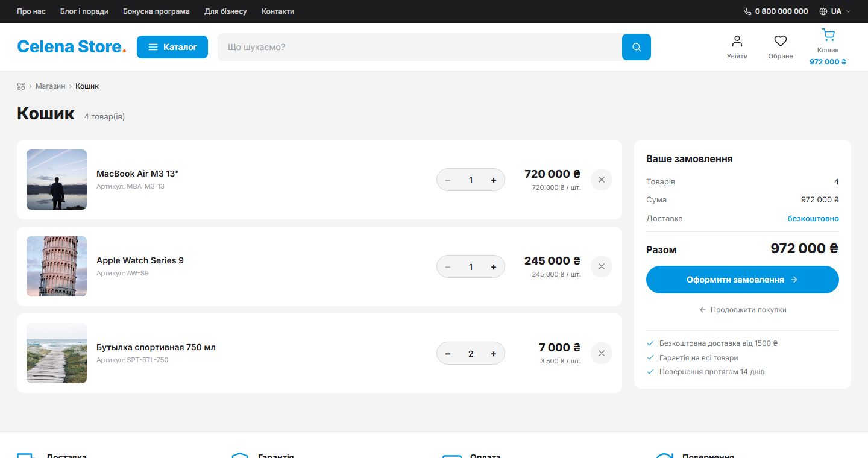The width and height of the screenshot is (868, 458).
Task: Focus the Що шукаємо? search field
Action: pyautogui.click(x=420, y=47)
